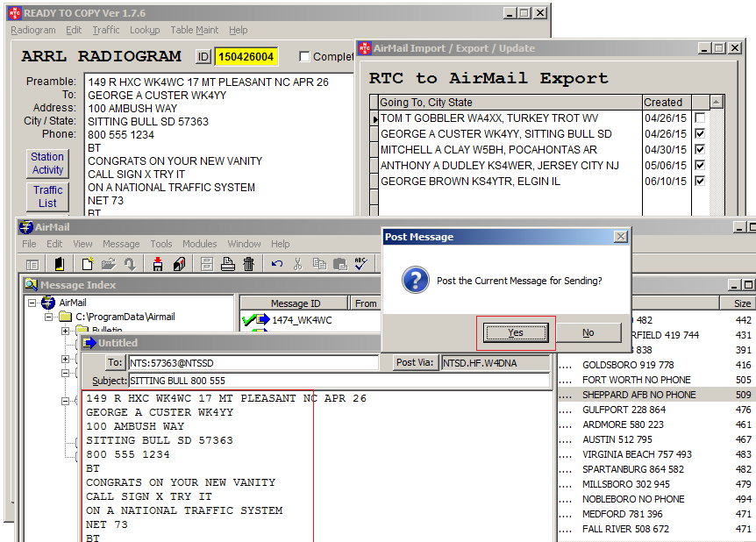Click the trash can delete icon

pyautogui.click(x=249, y=264)
